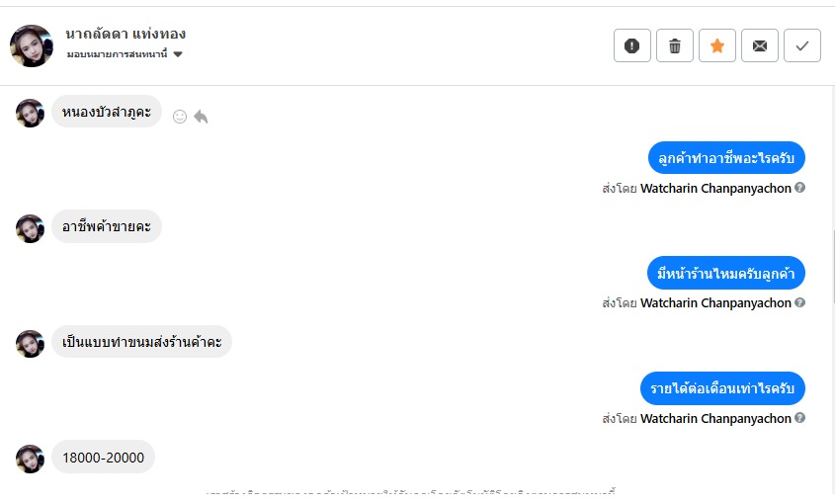The height and width of the screenshot is (504, 835).
Task: Select the อาชีพค้าขายคะ message bubble
Action: click(x=107, y=226)
